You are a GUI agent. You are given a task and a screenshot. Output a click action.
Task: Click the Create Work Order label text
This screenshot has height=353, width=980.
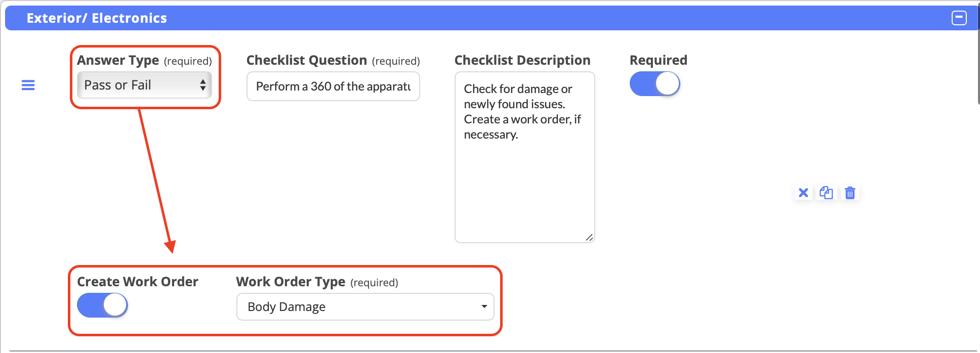pos(137,282)
